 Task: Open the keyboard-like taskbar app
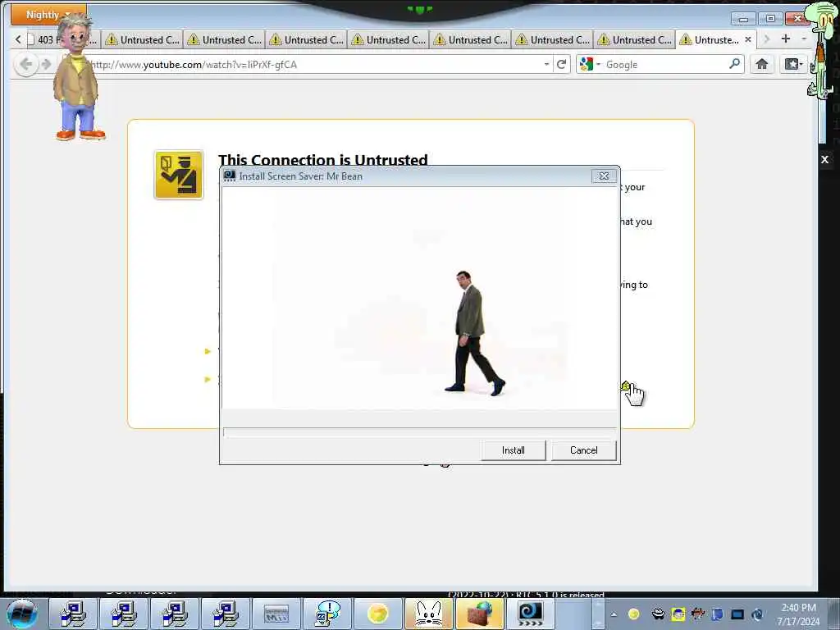276,614
